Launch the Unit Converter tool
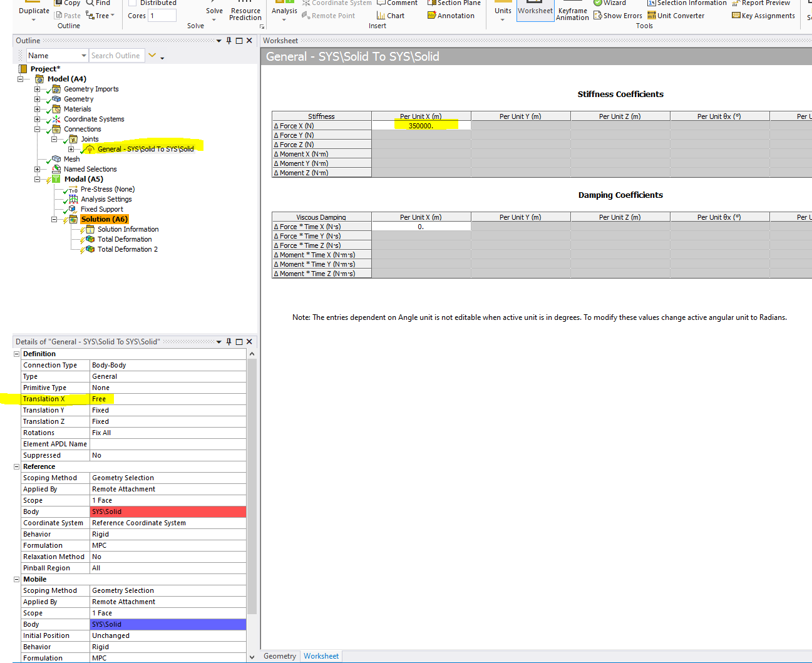Screen dimensions: 812x663 pyautogui.click(x=676, y=16)
